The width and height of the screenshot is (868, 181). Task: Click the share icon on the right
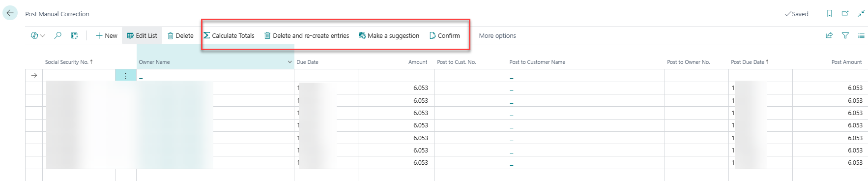click(829, 35)
